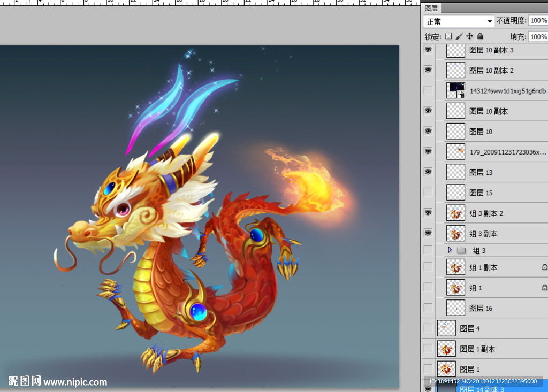The height and width of the screenshot is (392, 548).
Task: Click the thumbnail of 图层 15 layer
Action: 456,193
